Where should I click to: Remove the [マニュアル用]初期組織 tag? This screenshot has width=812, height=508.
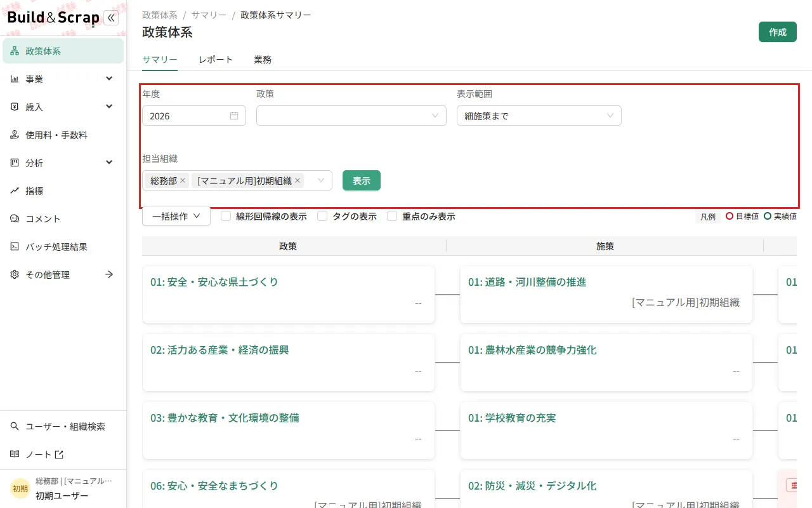[297, 181]
